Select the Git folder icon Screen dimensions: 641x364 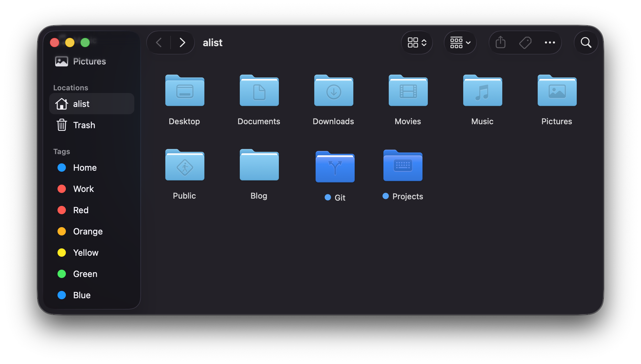[x=335, y=167]
